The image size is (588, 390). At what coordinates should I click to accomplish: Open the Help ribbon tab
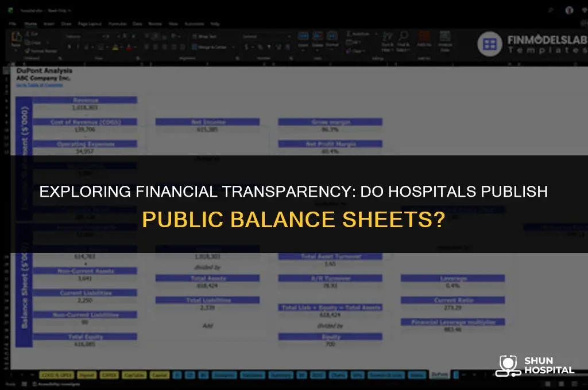[x=215, y=24]
